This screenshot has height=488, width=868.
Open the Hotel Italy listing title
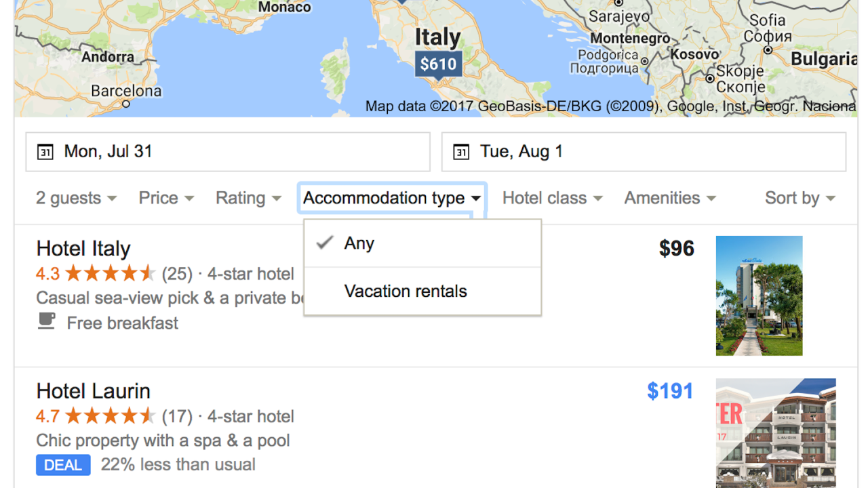click(x=83, y=249)
